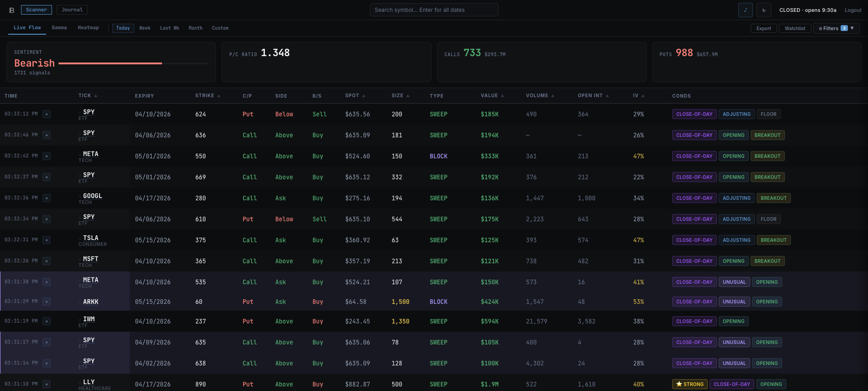Click plus icon on 03:32:26 PM row

47,261
